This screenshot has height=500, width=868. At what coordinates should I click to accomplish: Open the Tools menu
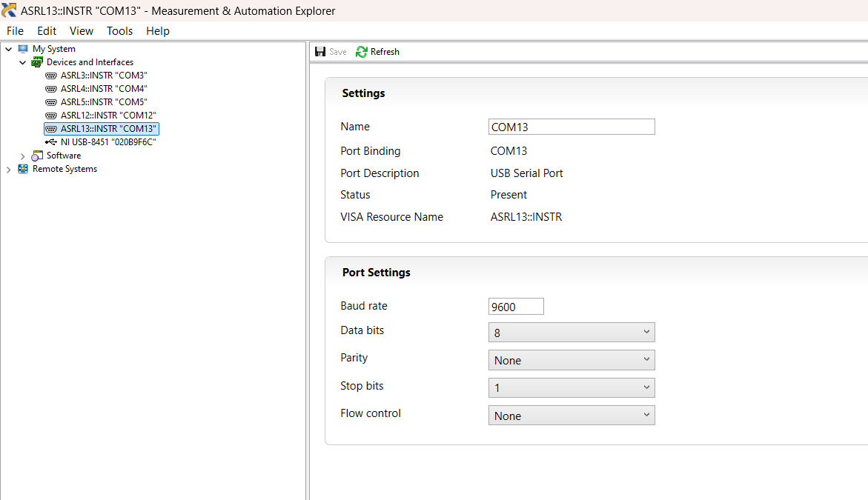tap(119, 31)
